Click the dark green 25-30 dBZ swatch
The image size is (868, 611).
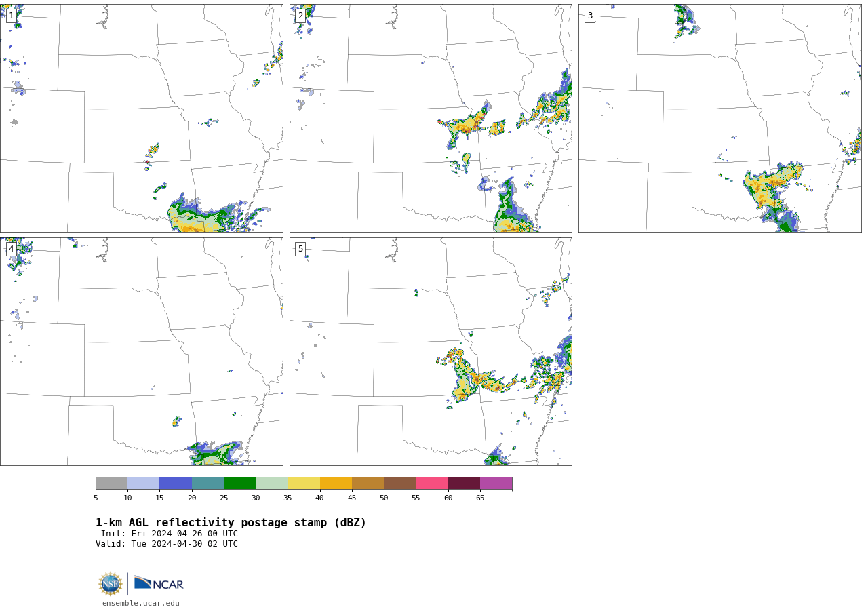(240, 484)
